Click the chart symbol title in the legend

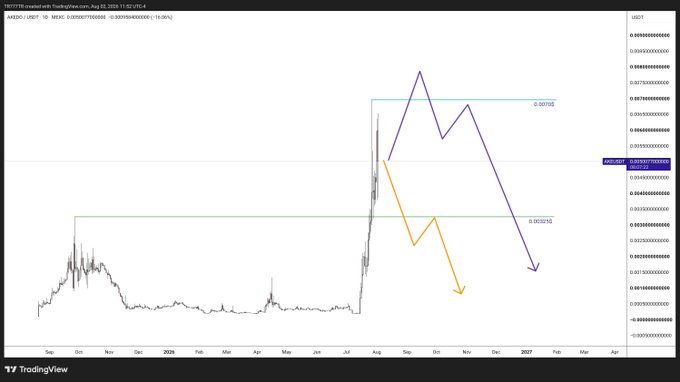[36, 17]
